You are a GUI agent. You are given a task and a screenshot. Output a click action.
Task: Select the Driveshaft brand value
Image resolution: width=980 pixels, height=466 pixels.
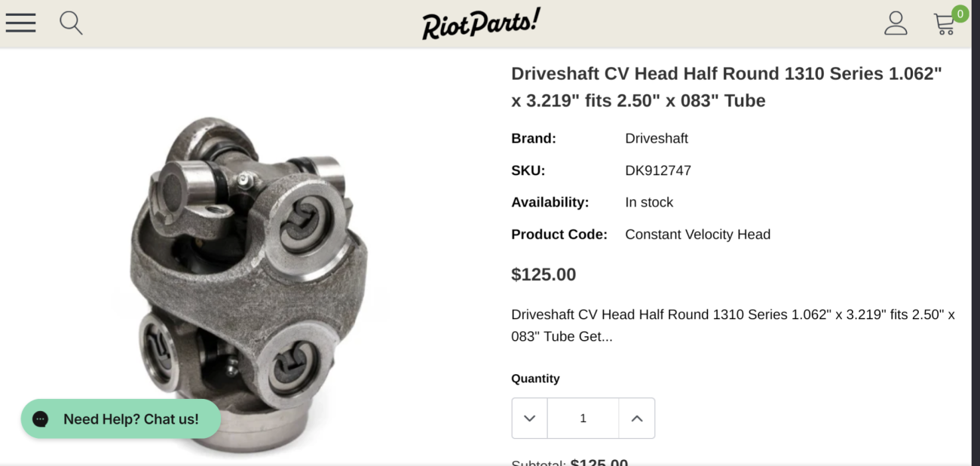657,139
